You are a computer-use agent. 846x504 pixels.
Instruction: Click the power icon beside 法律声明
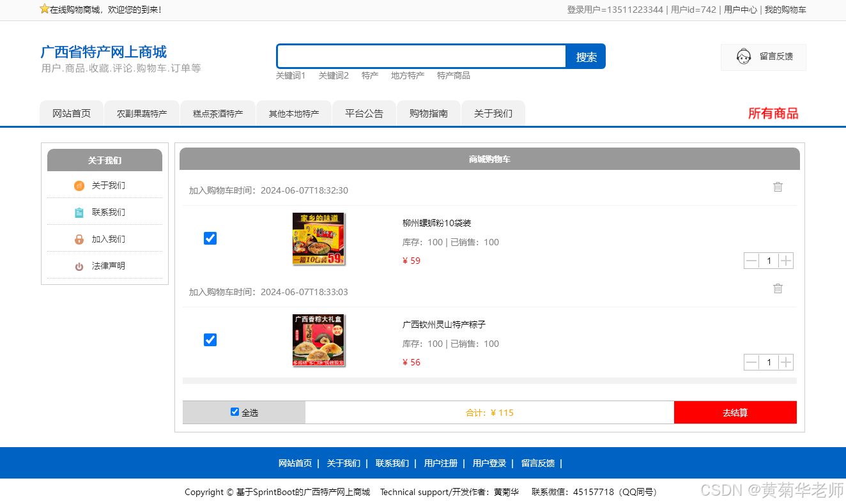[x=79, y=265]
